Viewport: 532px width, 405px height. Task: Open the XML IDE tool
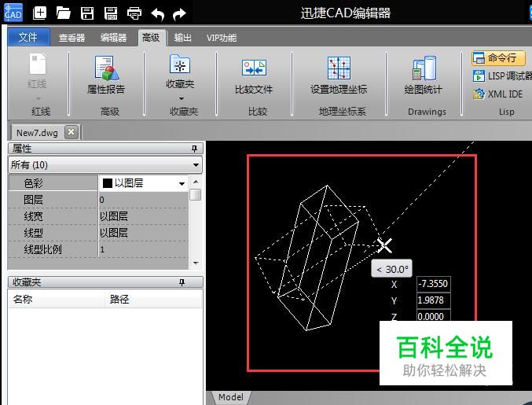[x=497, y=94]
